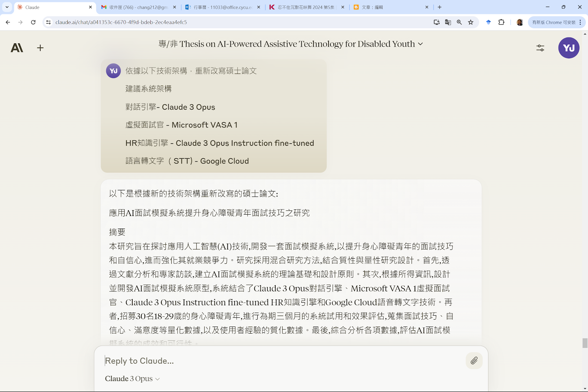This screenshot has height=392, width=588.
Task: Open Chrome extensions puzzle icon
Action: click(x=501, y=22)
